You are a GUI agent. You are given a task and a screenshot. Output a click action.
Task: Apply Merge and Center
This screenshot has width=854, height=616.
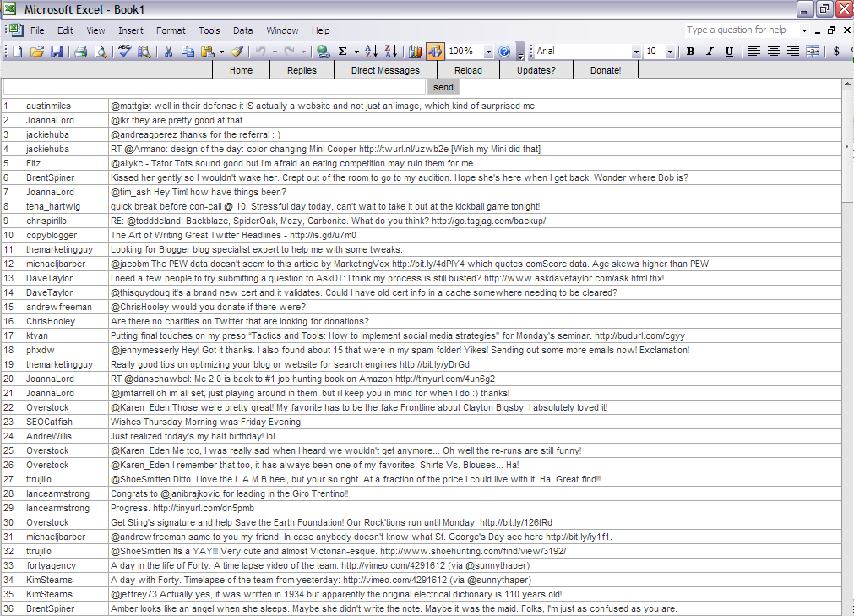(x=813, y=52)
